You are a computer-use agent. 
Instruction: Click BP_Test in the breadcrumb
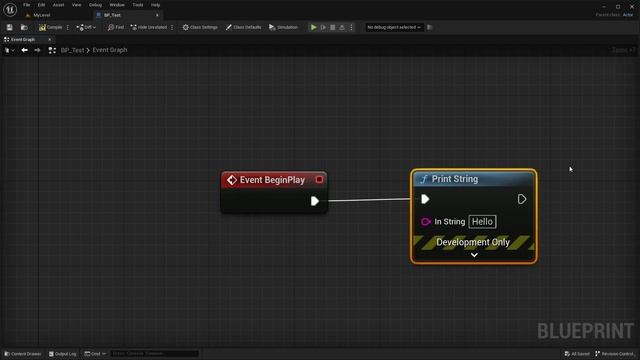click(72, 50)
